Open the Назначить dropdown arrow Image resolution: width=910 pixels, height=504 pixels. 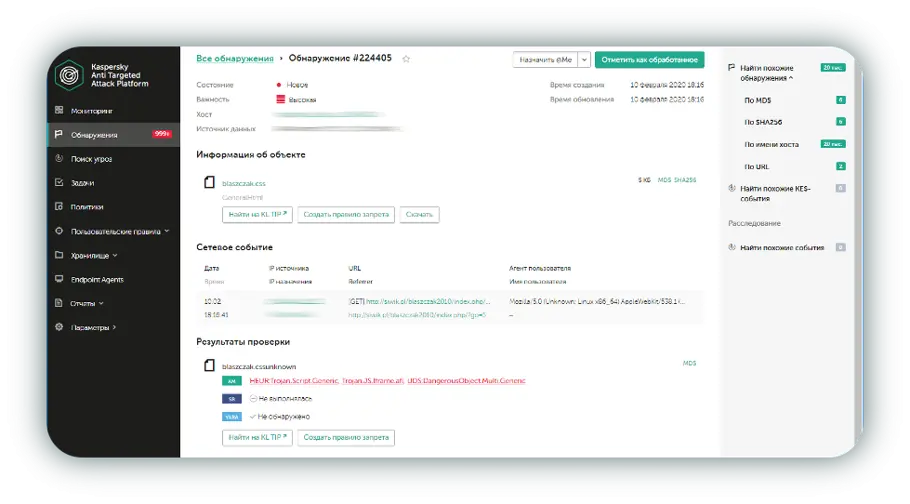(x=584, y=59)
